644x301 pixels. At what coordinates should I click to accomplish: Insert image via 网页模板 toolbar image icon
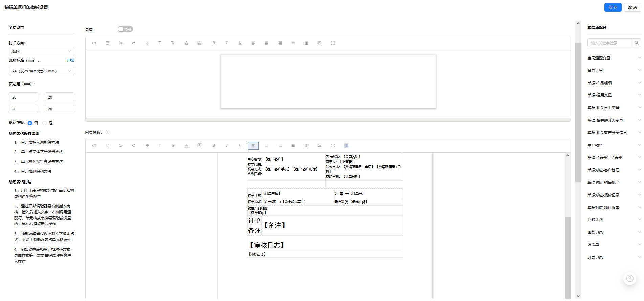click(319, 145)
